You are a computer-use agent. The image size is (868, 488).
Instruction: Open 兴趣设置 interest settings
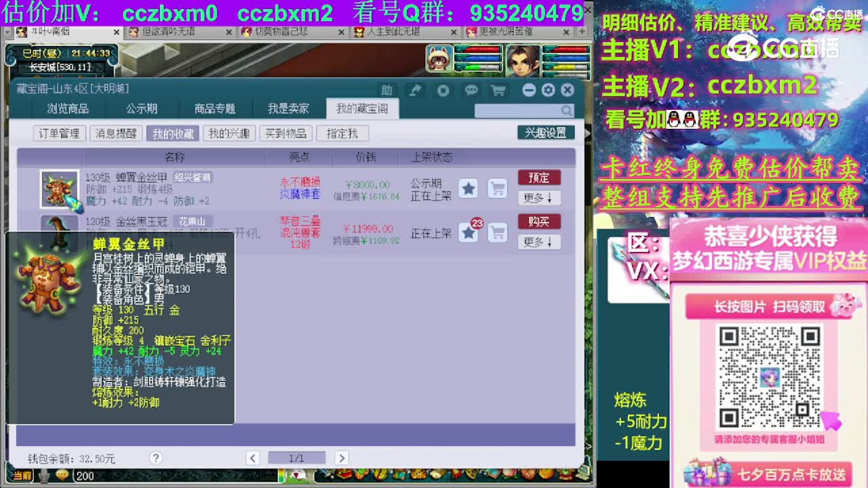coord(546,133)
